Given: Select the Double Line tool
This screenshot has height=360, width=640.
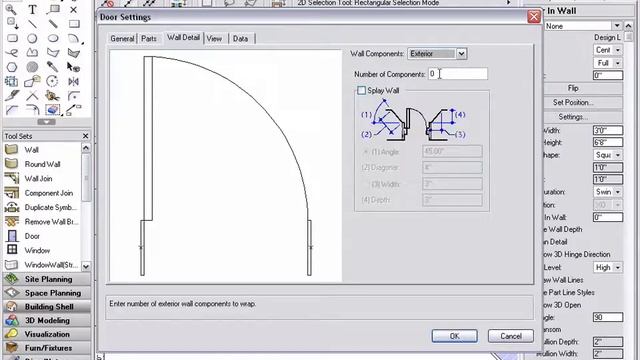Looking at the screenshot, I should tap(53, 24).
